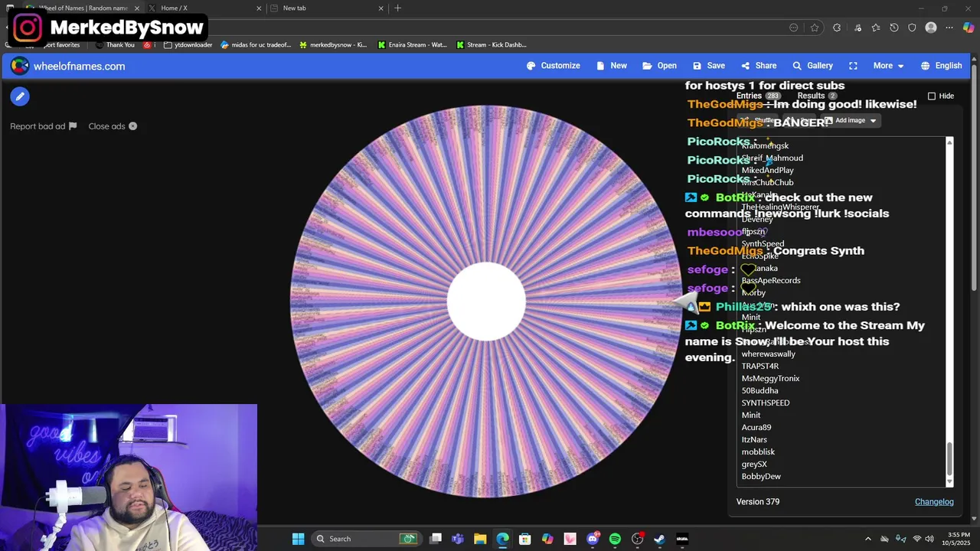Close ads

point(113,126)
